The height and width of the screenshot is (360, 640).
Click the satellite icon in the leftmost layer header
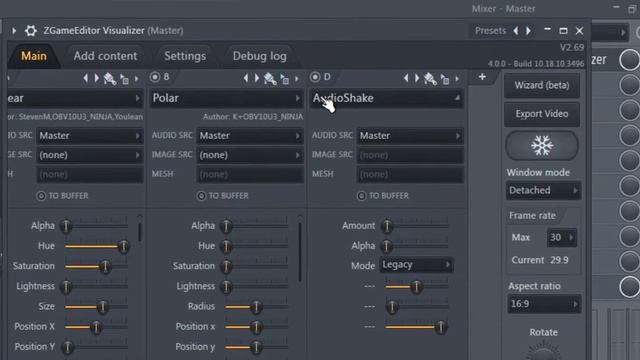(110, 78)
